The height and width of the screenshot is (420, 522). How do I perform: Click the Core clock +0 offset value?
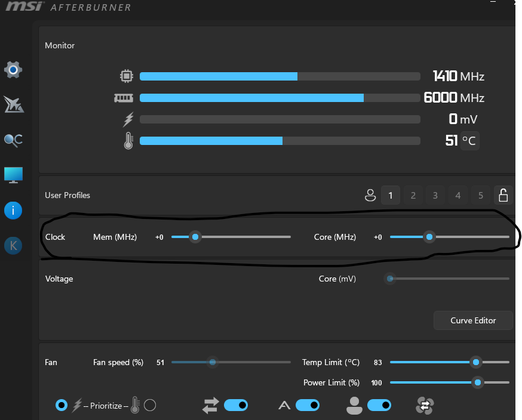(x=378, y=237)
